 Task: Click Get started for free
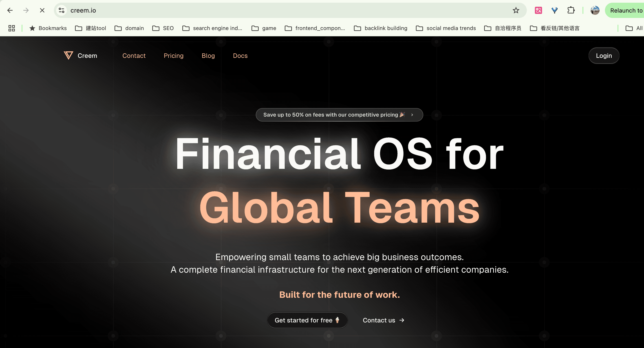[307, 320]
